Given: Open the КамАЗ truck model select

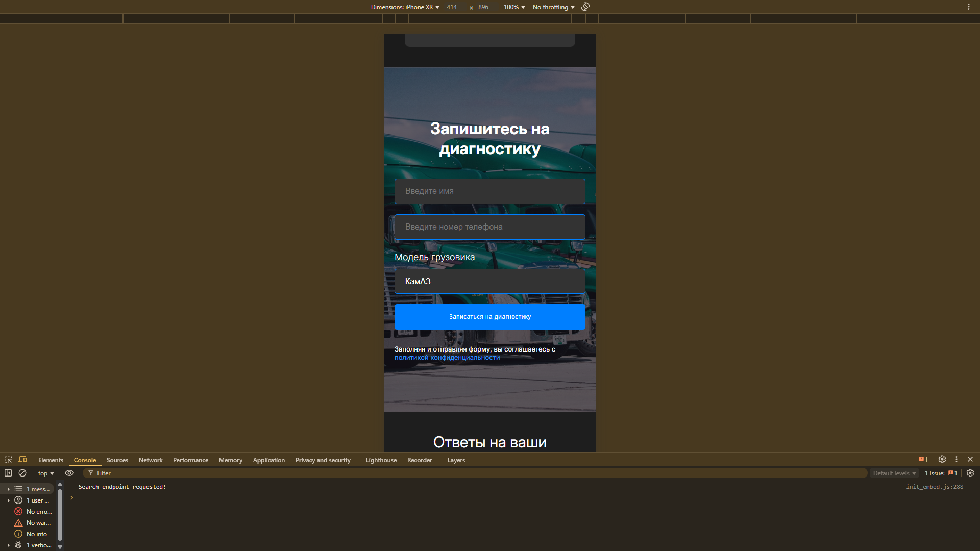Looking at the screenshot, I should (490, 282).
